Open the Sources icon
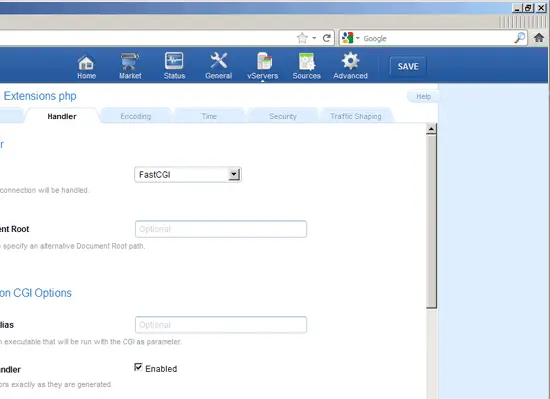Screen dimensions: 550x399 (307, 62)
